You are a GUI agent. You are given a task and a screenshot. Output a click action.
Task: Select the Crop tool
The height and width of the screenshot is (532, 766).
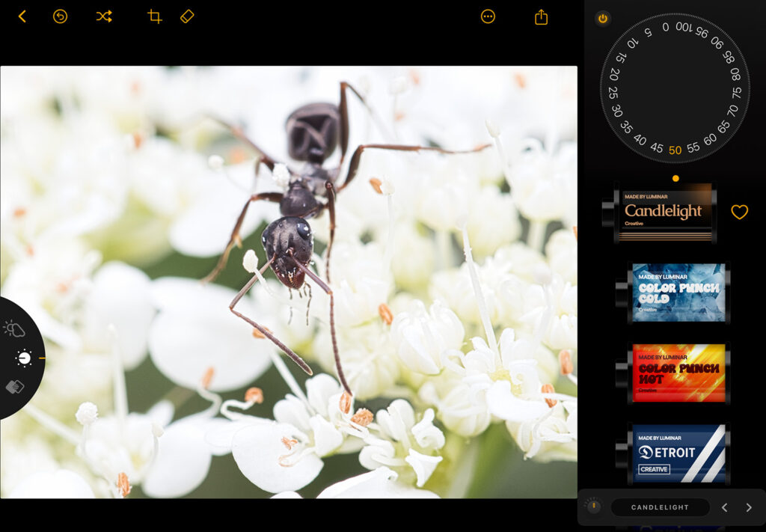[154, 16]
